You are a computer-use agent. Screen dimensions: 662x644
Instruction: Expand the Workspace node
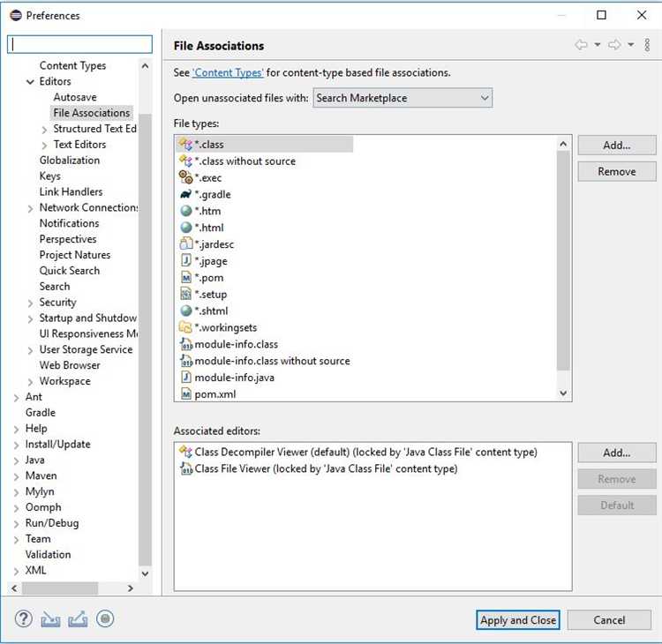click(30, 382)
